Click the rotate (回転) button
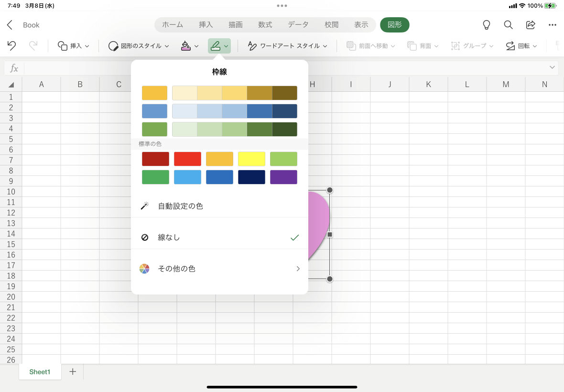The height and width of the screenshot is (392, 564). pos(521,46)
